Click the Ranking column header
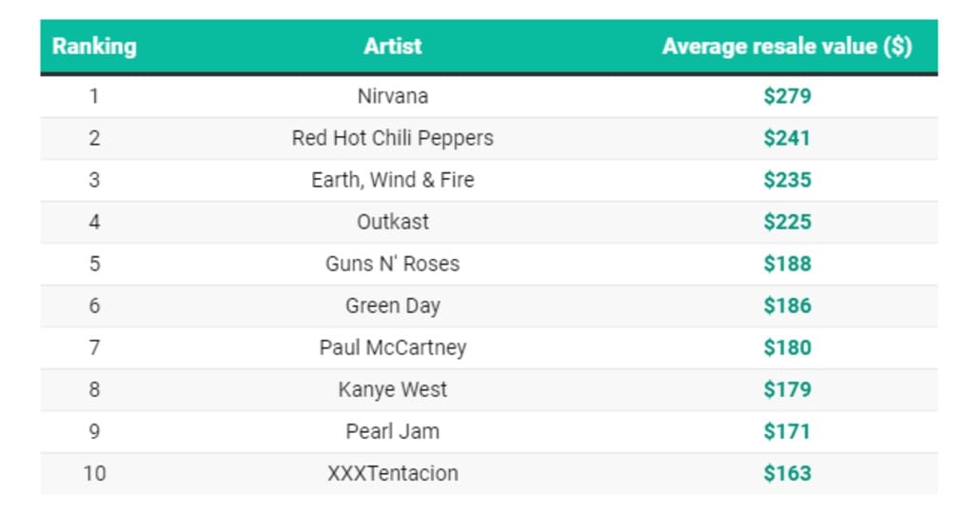The width and height of the screenshot is (980, 515). click(x=94, y=47)
